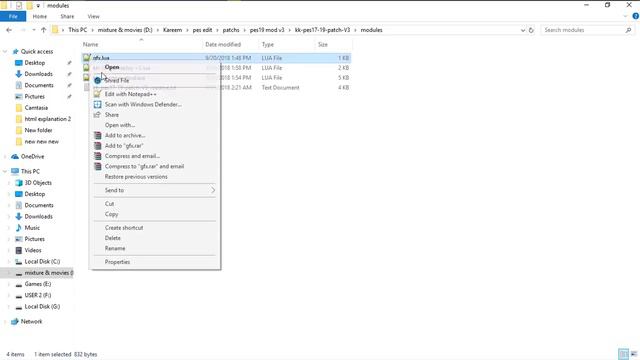This screenshot has height=360, width=640.
Task: Open USER 2 (F:) drive
Action: (x=38, y=295)
